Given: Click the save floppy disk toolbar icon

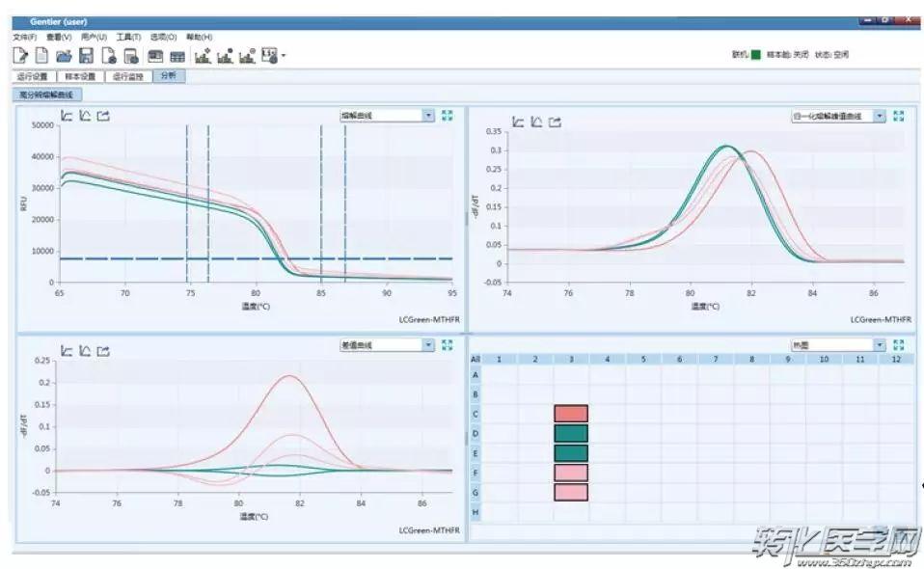Looking at the screenshot, I should point(86,56).
